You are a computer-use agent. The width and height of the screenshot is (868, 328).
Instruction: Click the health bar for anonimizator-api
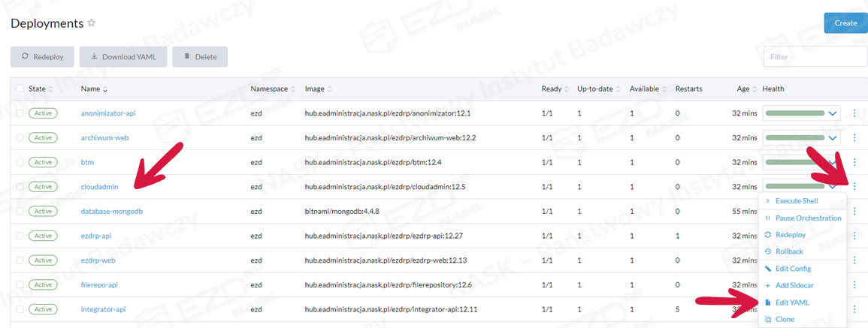coord(794,114)
